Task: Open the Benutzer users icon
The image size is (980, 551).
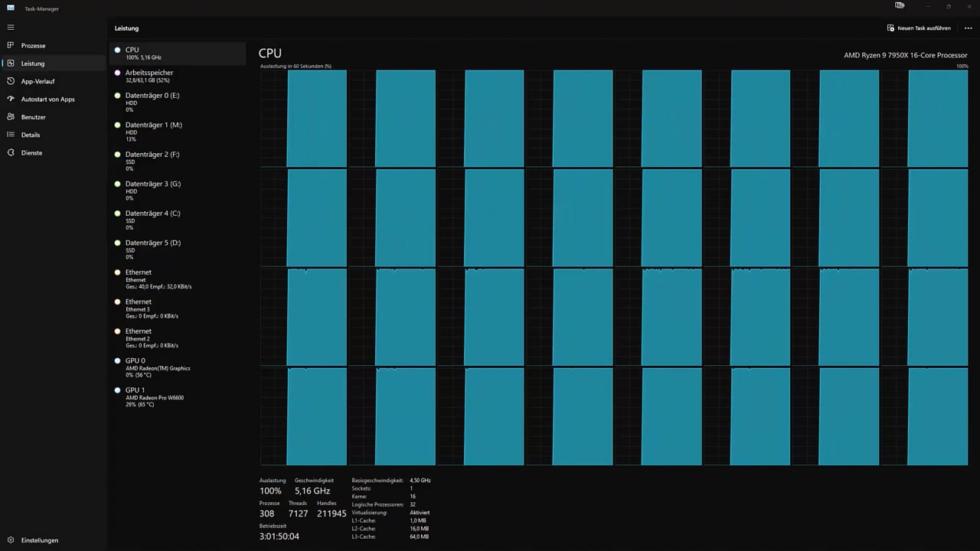Action: point(11,117)
